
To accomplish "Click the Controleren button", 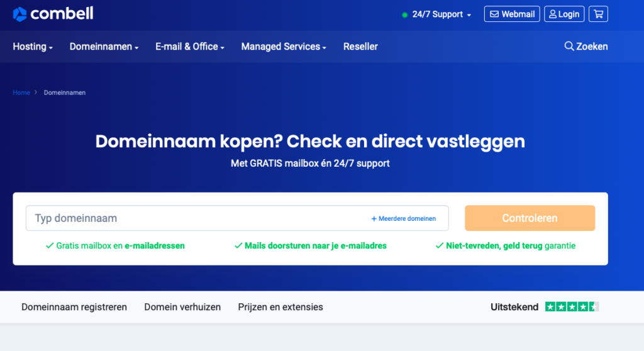I will point(530,218).
